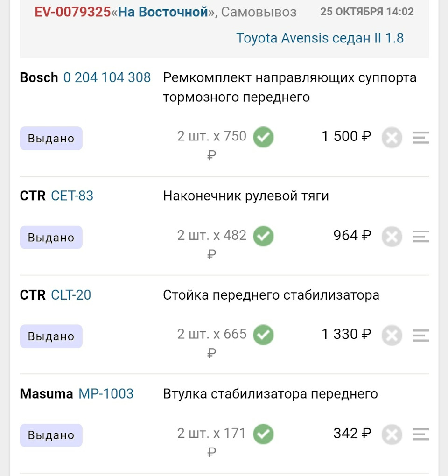The height and width of the screenshot is (476, 448).
Task: Remove the CET-83 tie rod end
Action: tap(392, 237)
